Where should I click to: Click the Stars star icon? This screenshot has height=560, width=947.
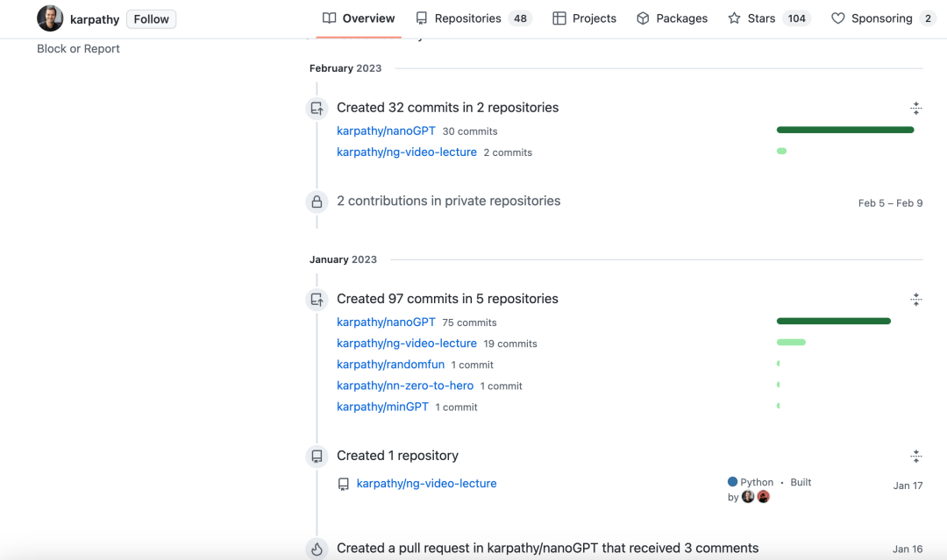point(734,18)
